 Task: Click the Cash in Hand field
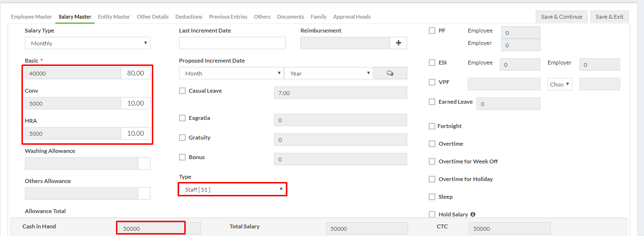pos(159,228)
